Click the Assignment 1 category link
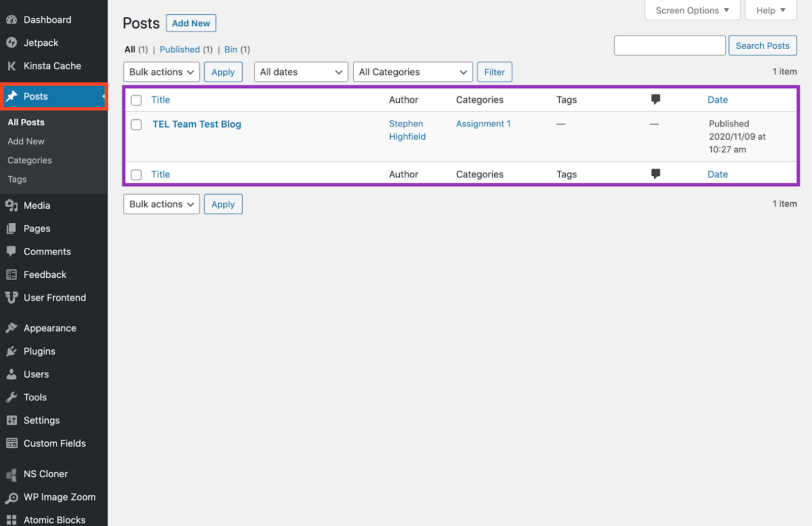The height and width of the screenshot is (526, 812). coord(483,124)
